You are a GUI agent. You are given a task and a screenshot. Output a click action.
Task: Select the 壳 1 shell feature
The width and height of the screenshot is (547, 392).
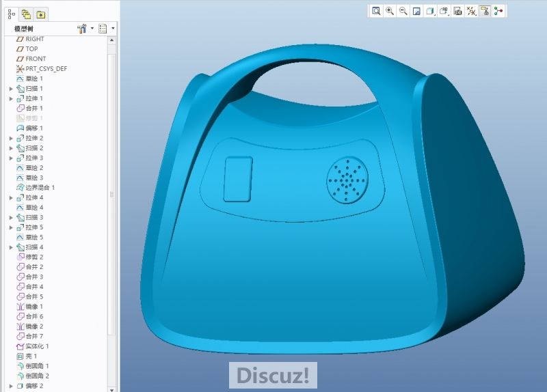click(31, 356)
